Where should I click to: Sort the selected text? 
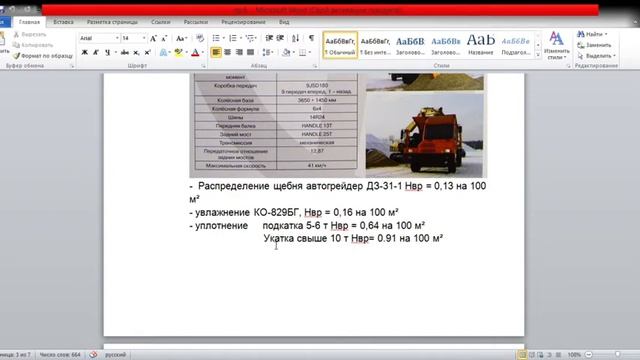(x=296, y=38)
